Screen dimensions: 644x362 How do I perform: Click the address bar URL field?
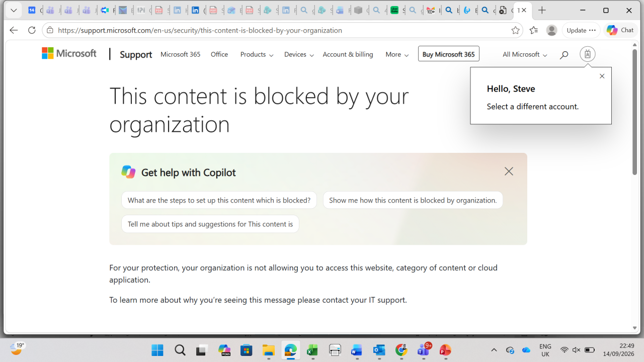tap(282, 30)
